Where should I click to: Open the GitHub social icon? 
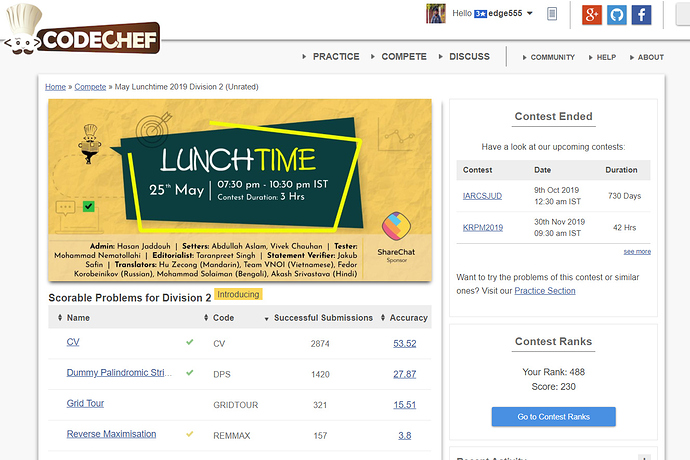click(x=617, y=15)
